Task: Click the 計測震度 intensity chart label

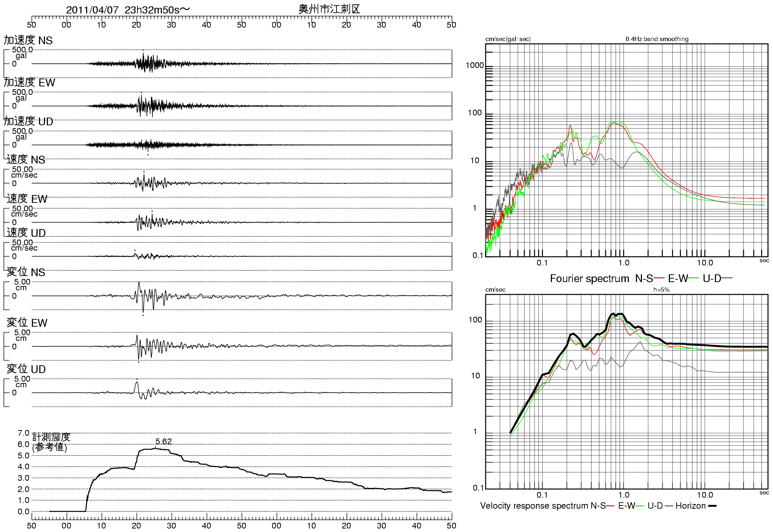Action: (51, 437)
